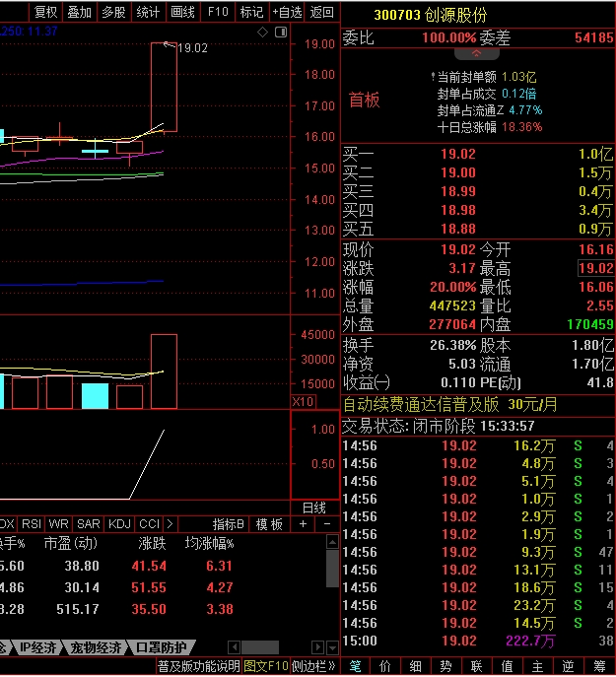Show more indicators with right arrow
This screenshot has width=616, height=677.
tap(170, 524)
